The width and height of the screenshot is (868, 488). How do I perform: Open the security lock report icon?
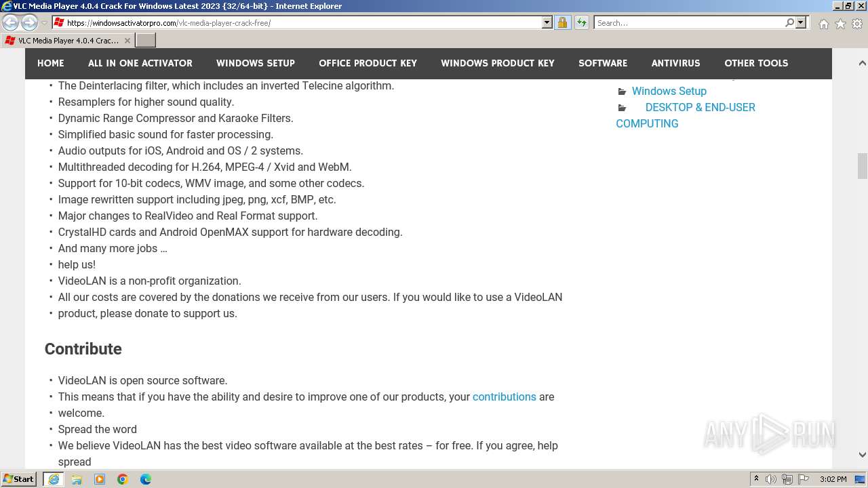pyautogui.click(x=562, y=22)
